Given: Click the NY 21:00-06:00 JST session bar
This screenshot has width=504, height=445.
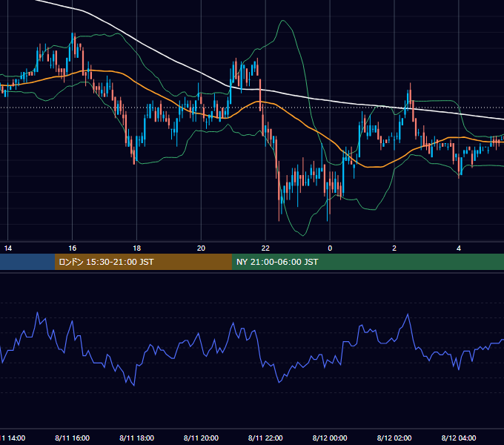Looking at the screenshot, I should click(x=368, y=262).
